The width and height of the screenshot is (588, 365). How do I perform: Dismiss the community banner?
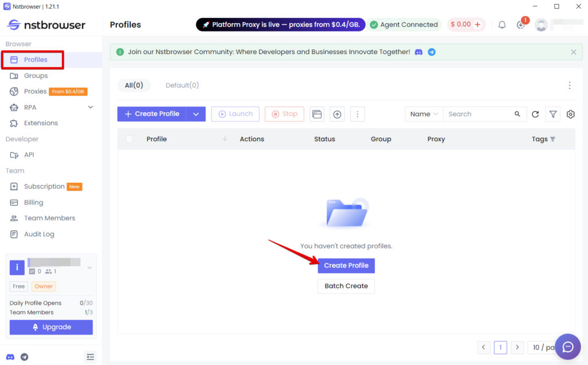click(x=574, y=52)
